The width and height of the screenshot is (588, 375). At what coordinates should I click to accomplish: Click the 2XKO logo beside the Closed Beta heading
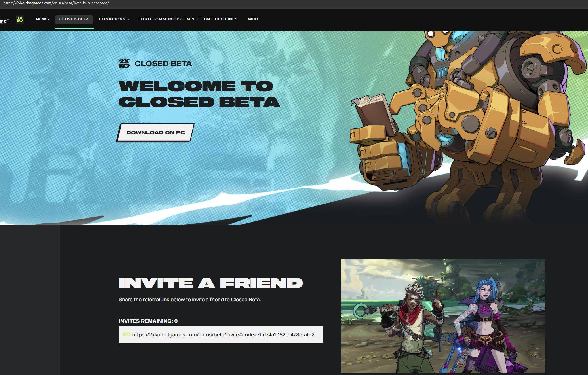coord(124,63)
